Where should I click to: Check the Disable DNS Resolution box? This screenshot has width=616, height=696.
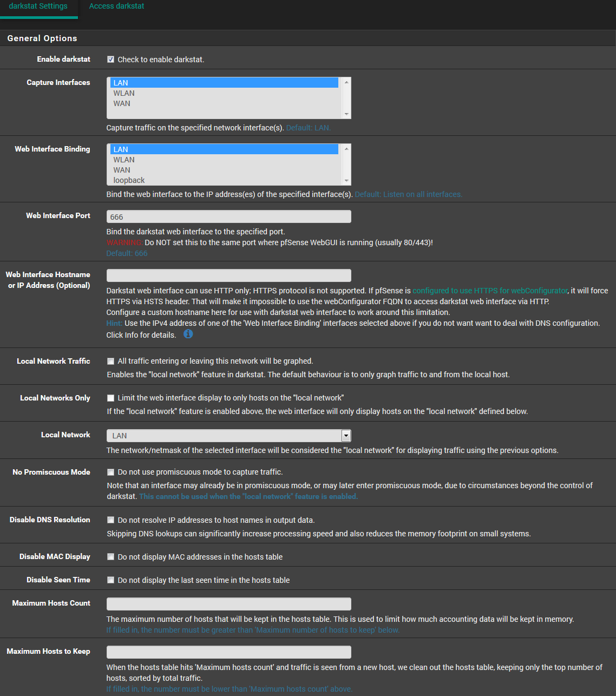[110, 520]
